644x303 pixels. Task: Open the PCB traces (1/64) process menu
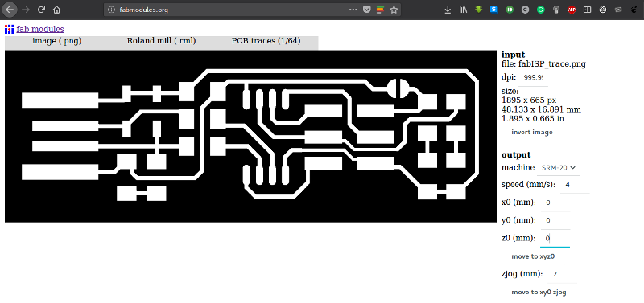pos(266,41)
